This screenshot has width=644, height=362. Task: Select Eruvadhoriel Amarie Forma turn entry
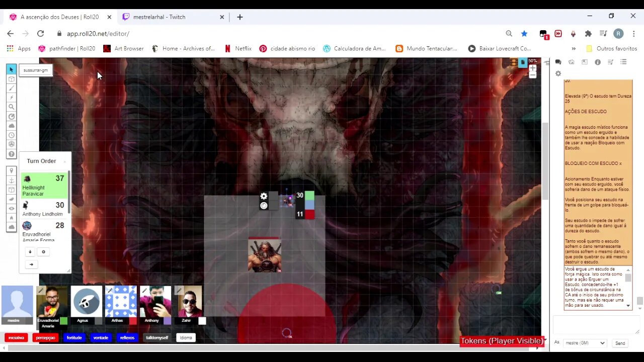(44, 231)
